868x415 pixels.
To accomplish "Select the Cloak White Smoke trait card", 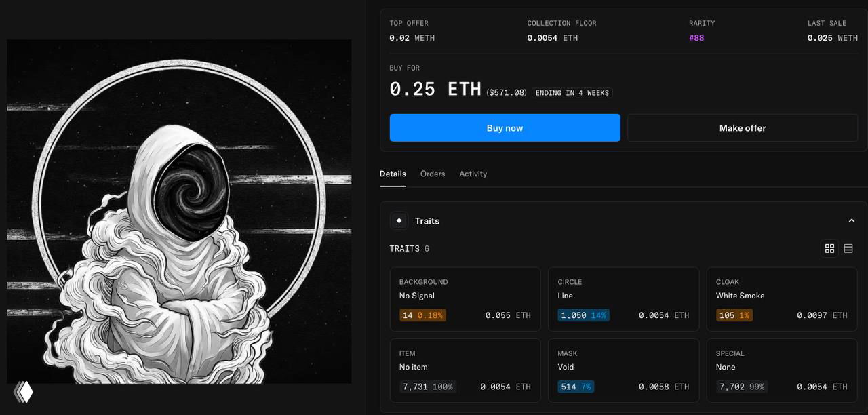I will [x=782, y=299].
